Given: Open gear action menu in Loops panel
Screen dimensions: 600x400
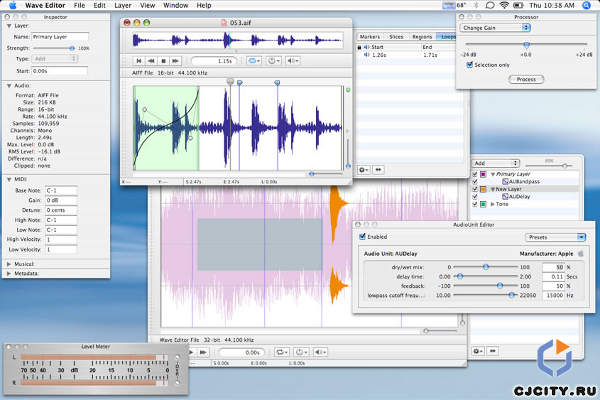Looking at the screenshot, I should coord(364,170).
